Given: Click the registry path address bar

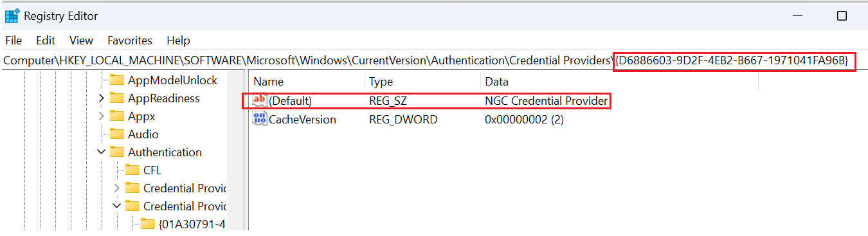Looking at the screenshot, I should 434,60.
